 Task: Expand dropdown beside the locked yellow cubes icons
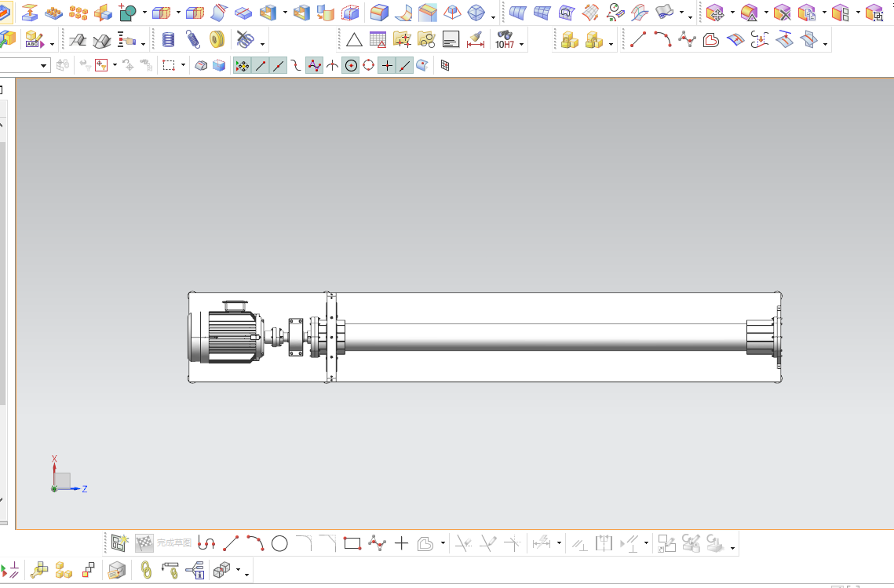tap(611, 44)
